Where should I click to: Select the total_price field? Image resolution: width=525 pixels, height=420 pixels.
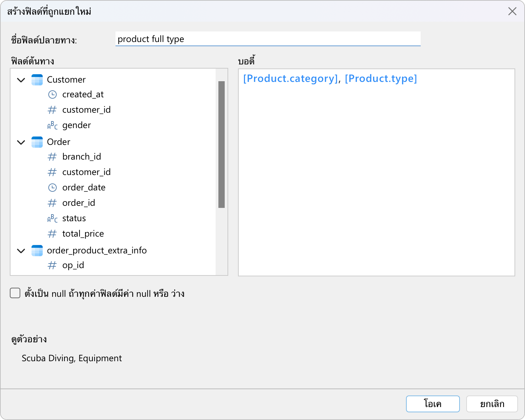(83, 234)
